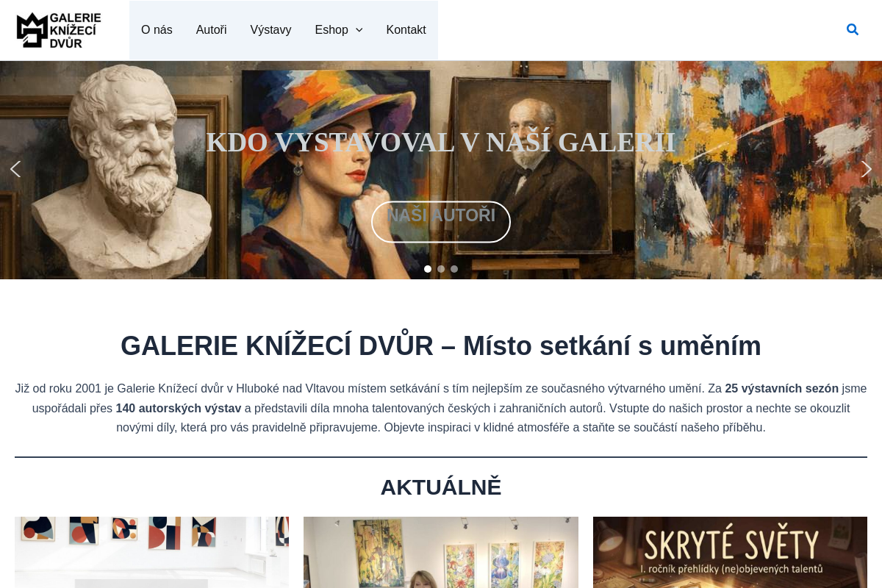Go to the Kontakt page
Screen dimensions: 882x588
point(406,30)
